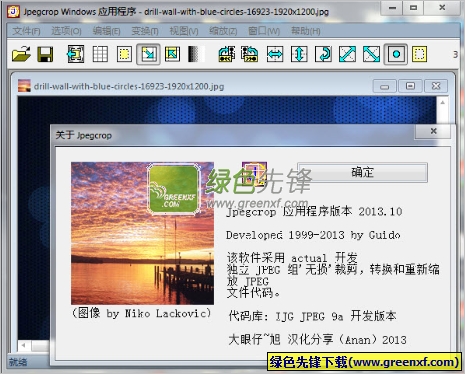
Task: Click the open file folder icon
Action: tap(21, 54)
